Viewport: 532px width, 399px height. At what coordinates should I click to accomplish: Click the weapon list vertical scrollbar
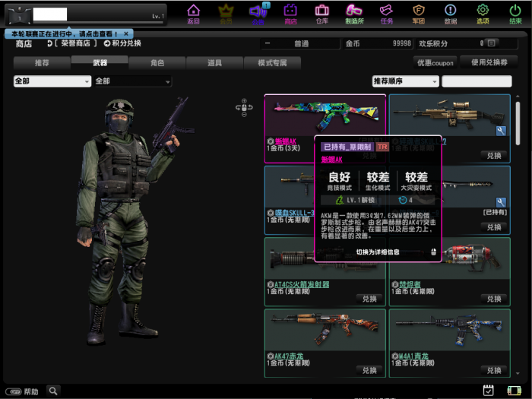click(518, 122)
